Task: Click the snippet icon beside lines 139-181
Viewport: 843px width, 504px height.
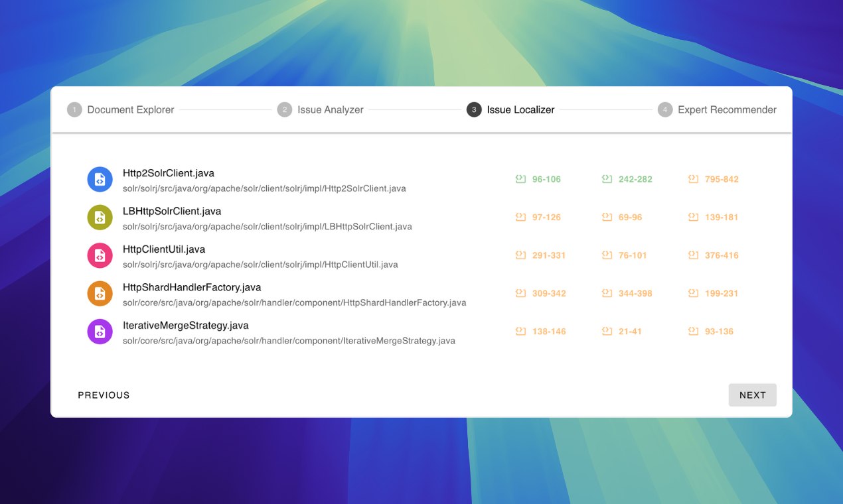Action: [x=693, y=217]
